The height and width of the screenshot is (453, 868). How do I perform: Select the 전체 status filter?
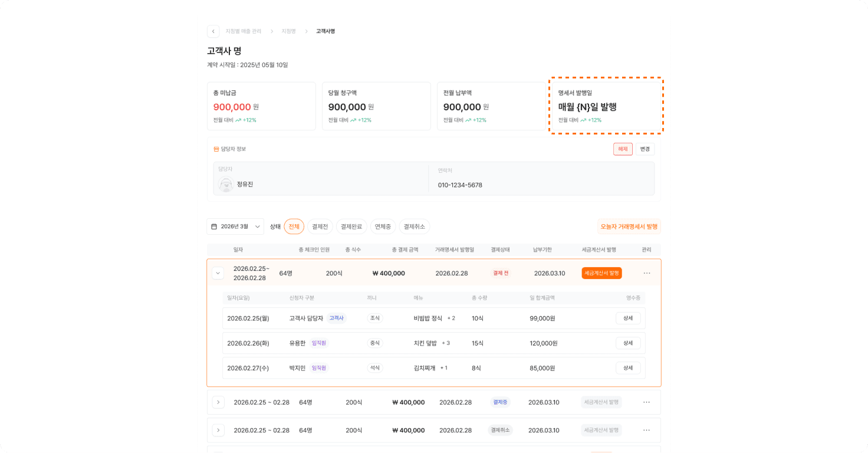point(294,226)
